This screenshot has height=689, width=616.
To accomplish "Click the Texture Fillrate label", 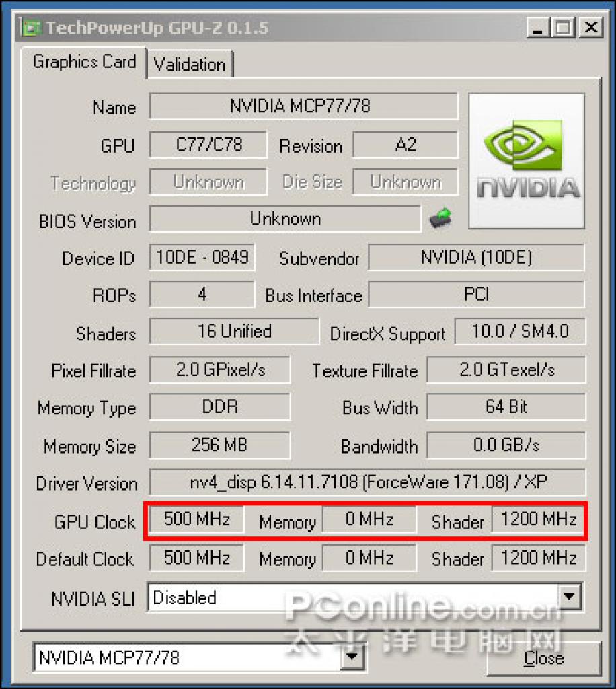I will pos(364,371).
